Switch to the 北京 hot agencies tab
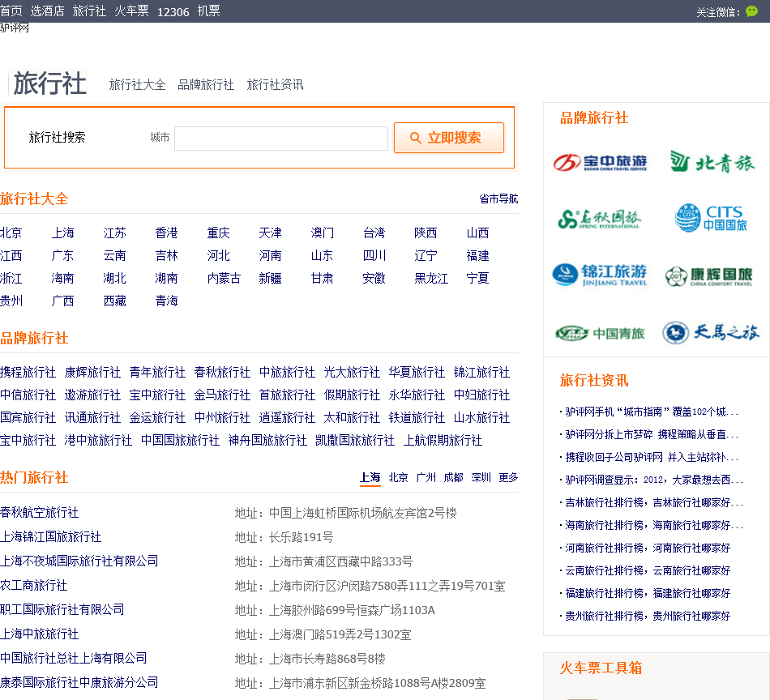 [398, 477]
